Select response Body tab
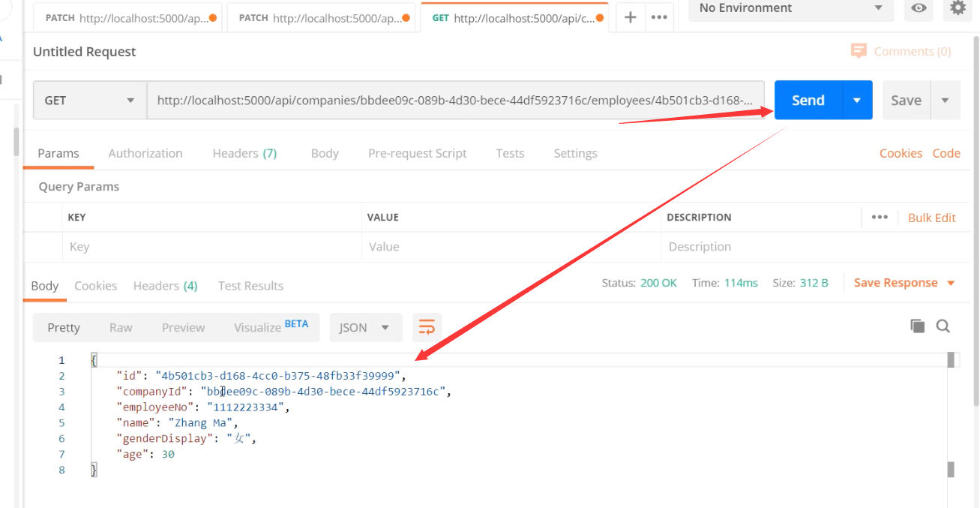The width and height of the screenshot is (980, 508). [45, 286]
